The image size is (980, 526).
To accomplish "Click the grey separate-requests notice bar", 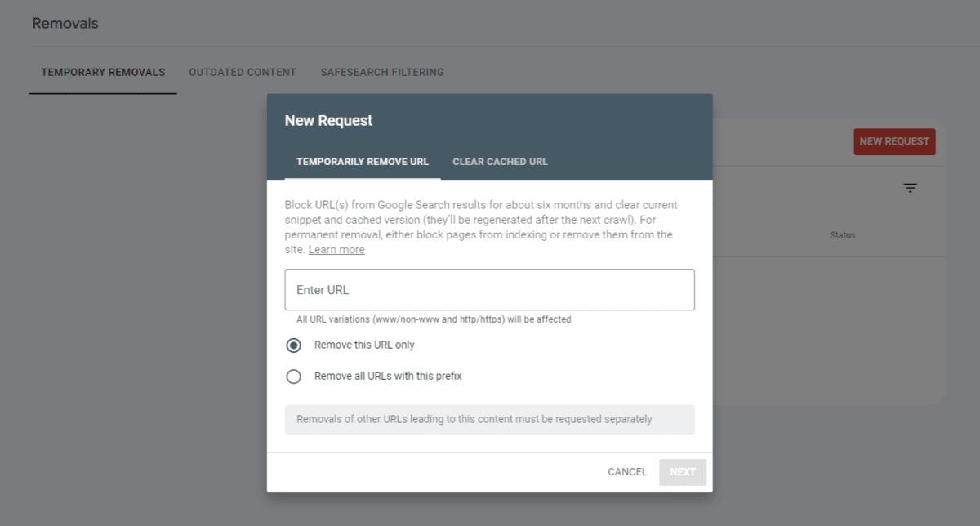I will tap(490, 419).
